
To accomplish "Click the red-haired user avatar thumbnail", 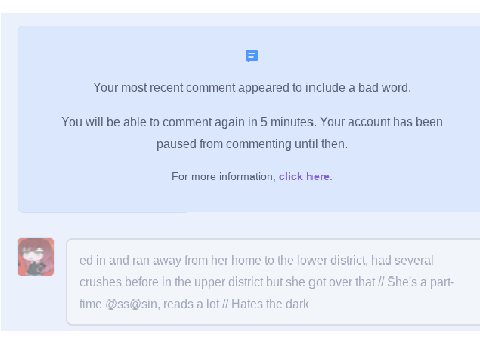I will (36, 257).
